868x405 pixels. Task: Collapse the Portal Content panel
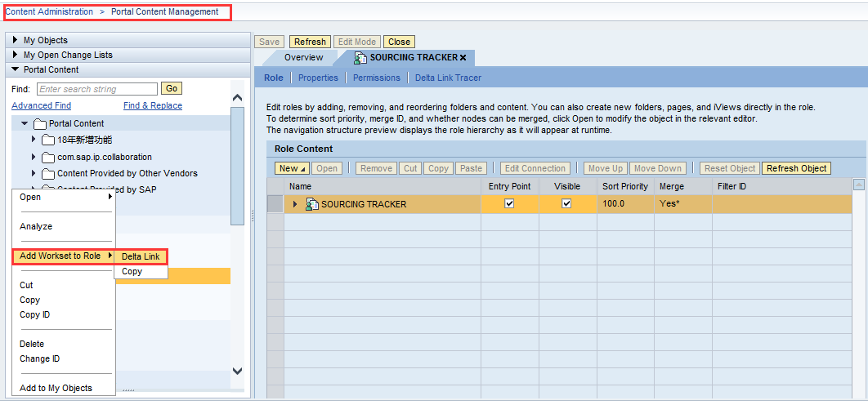[x=16, y=69]
